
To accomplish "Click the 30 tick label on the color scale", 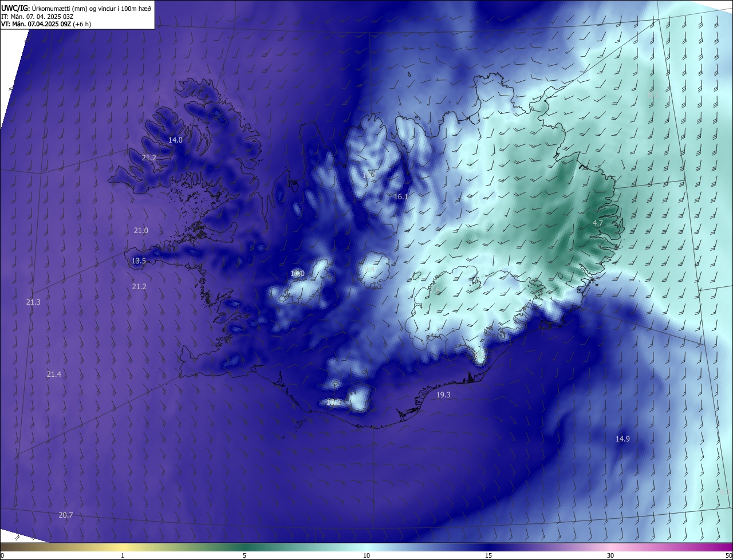I will (x=610, y=555).
